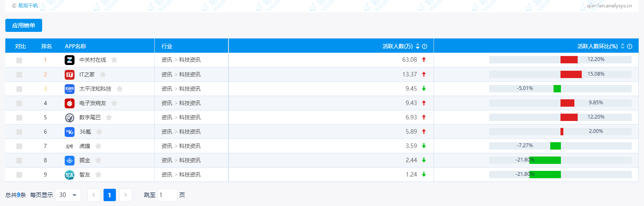644x206 pixels.
Task: Check compare box for IT之家
Action: click(19, 74)
